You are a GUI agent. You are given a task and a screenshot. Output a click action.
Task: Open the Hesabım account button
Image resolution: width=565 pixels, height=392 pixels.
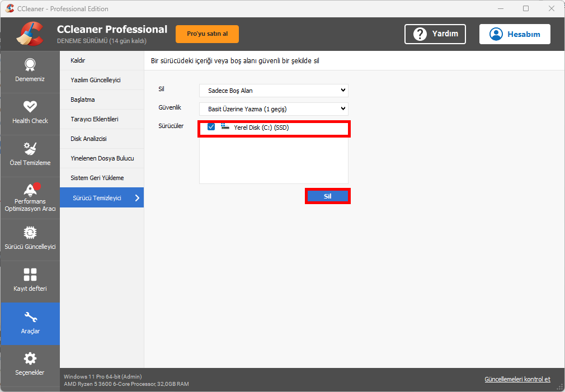[514, 34]
